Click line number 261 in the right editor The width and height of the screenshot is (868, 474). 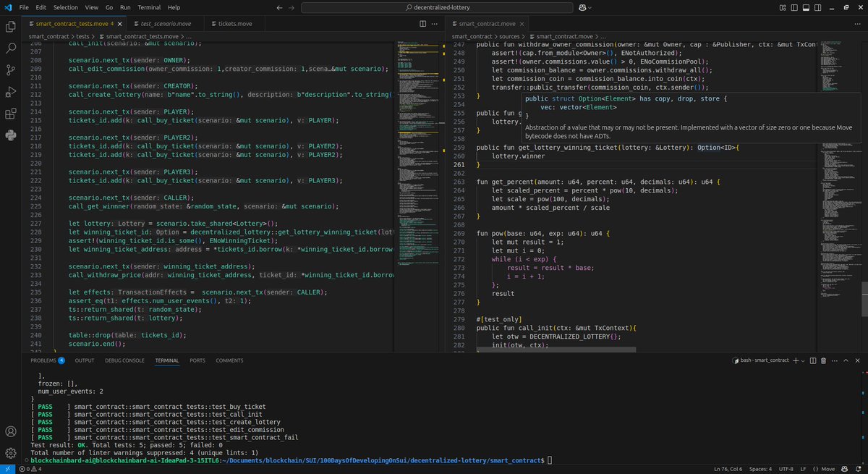[461, 165]
